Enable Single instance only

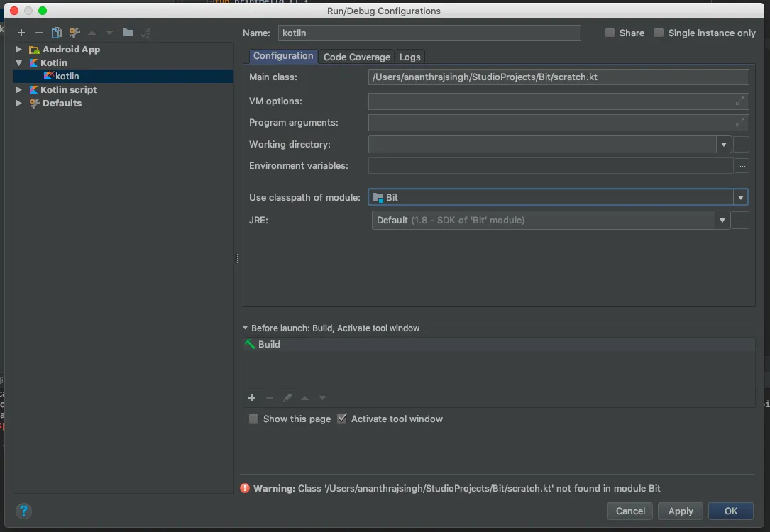pos(659,33)
